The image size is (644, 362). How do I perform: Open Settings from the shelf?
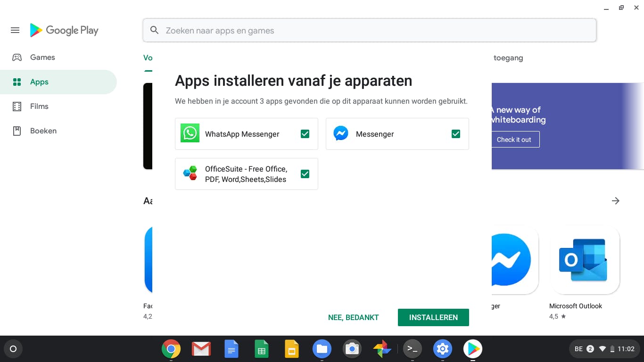tap(443, 349)
